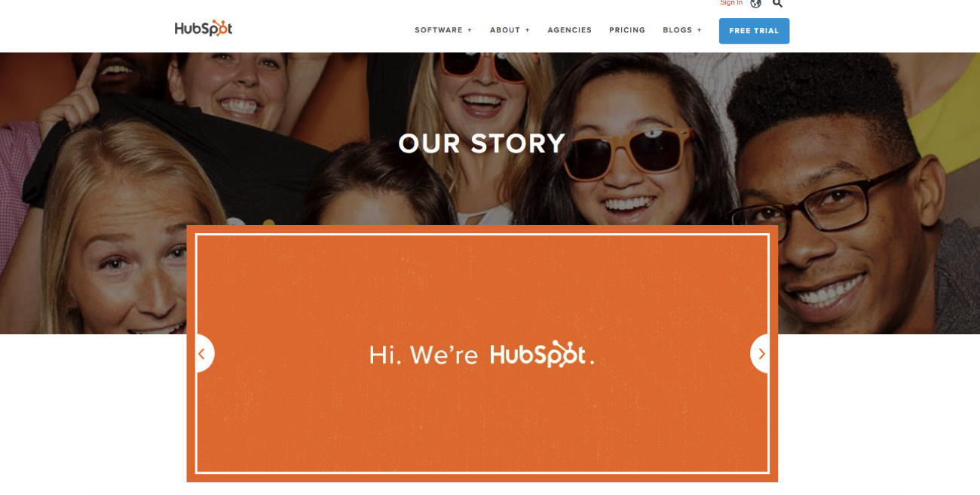Image resolution: width=980 pixels, height=495 pixels.
Task: Advance to next slide with right arrow
Action: click(761, 353)
